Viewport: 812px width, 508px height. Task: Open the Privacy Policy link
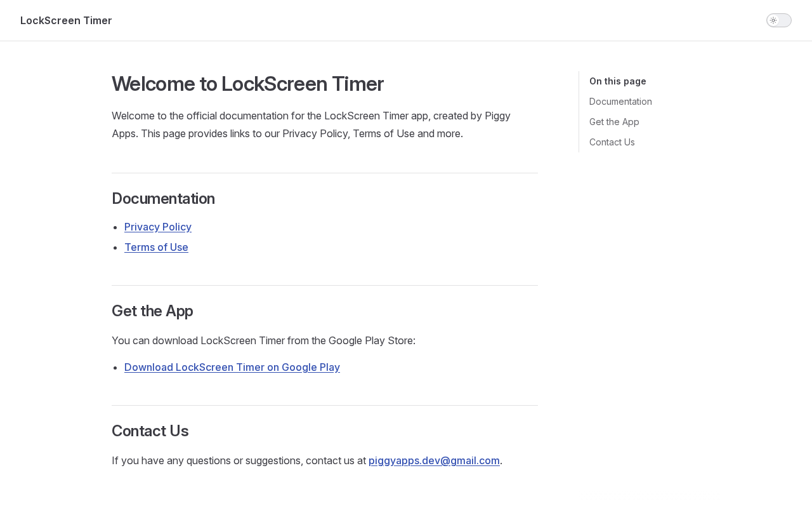coord(158,227)
